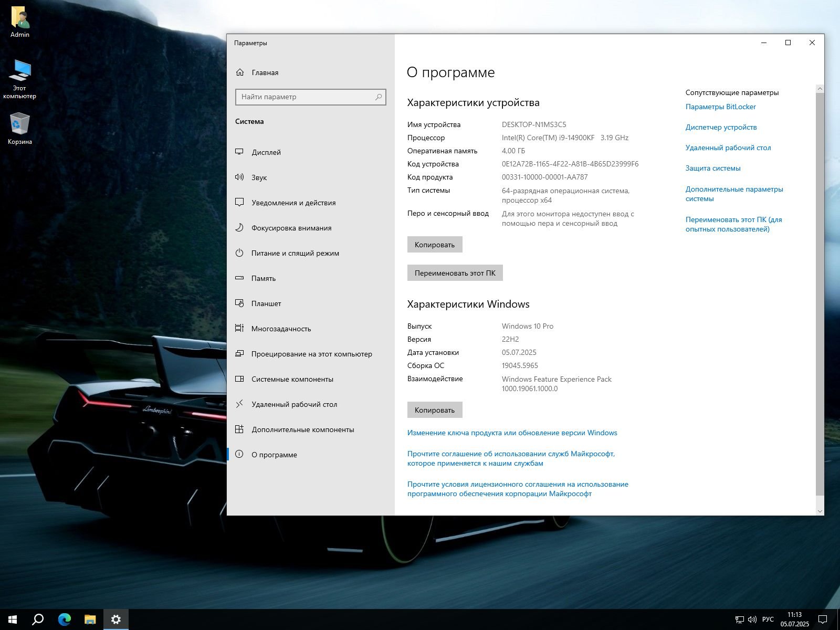Open the Windows Start menu
This screenshot has height=630, width=840.
[x=13, y=619]
